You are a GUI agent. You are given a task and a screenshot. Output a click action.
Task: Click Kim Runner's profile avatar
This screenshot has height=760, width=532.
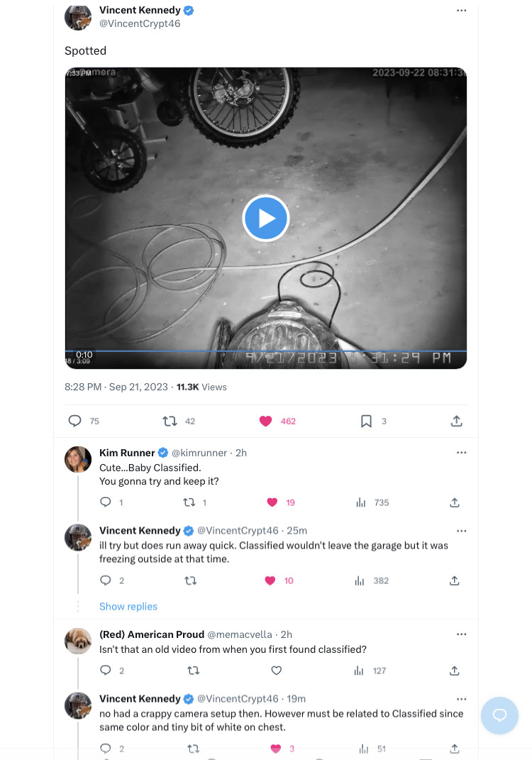[78, 459]
